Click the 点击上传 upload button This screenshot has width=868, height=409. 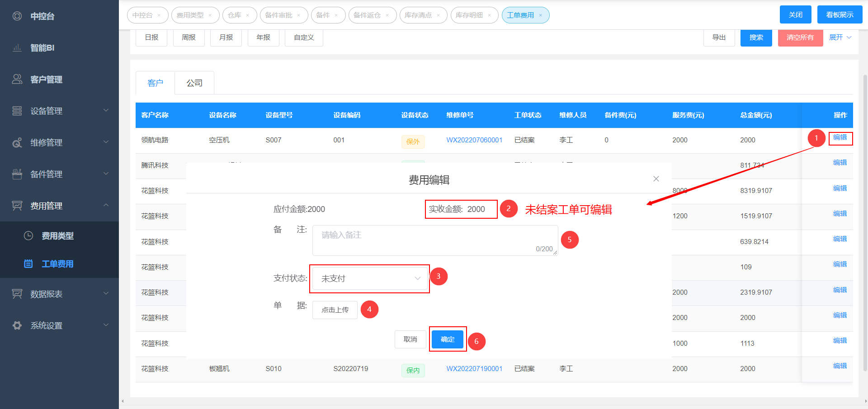point(335,310)
